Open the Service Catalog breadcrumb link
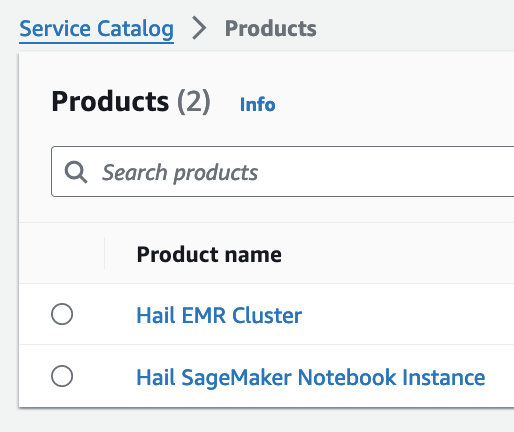 [x=96, y=29]
